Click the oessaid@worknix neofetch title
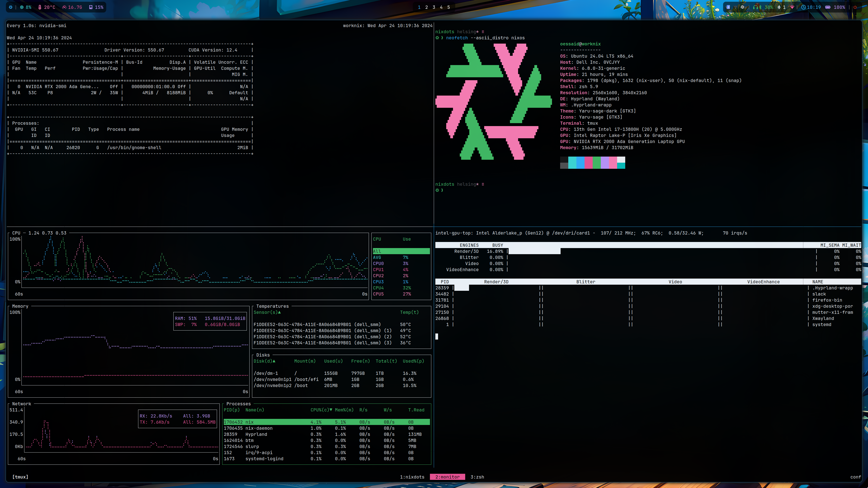This screenshot has height=488, width=868. 580,44
